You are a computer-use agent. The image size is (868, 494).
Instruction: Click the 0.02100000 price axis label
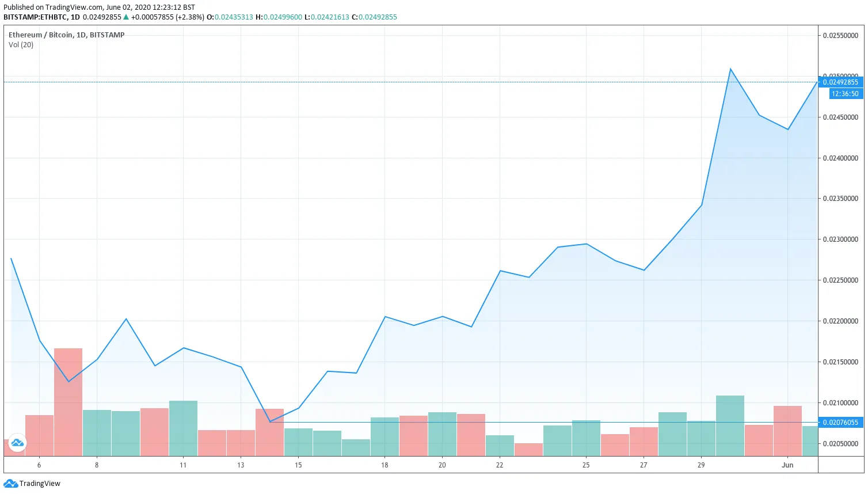[x=840, y=403]
